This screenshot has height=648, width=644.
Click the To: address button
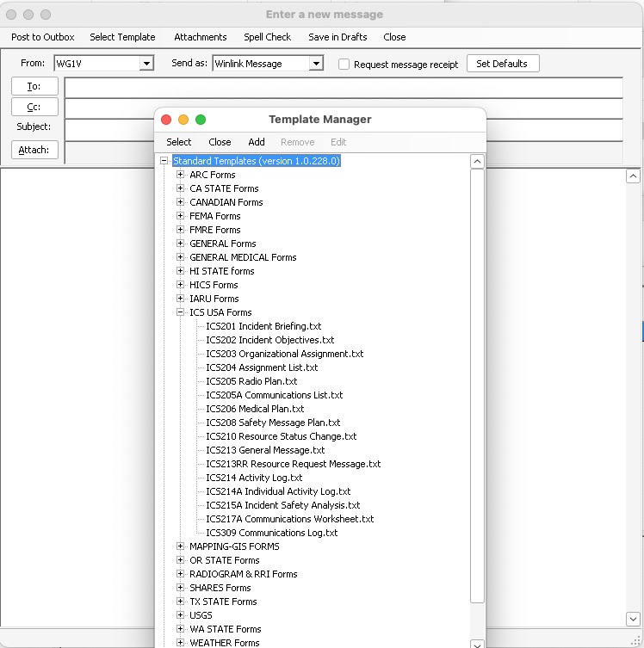pos(34,86)
